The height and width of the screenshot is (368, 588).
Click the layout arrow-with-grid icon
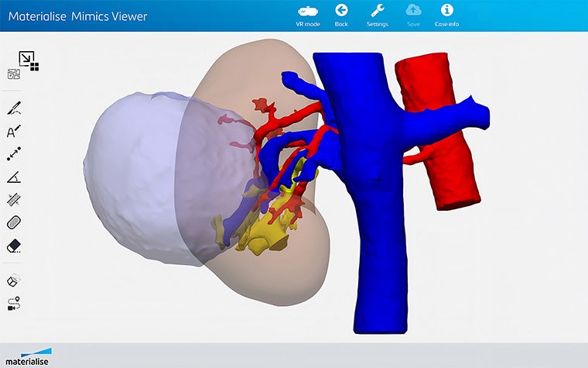pyautogui.click(x=29, y=61)
